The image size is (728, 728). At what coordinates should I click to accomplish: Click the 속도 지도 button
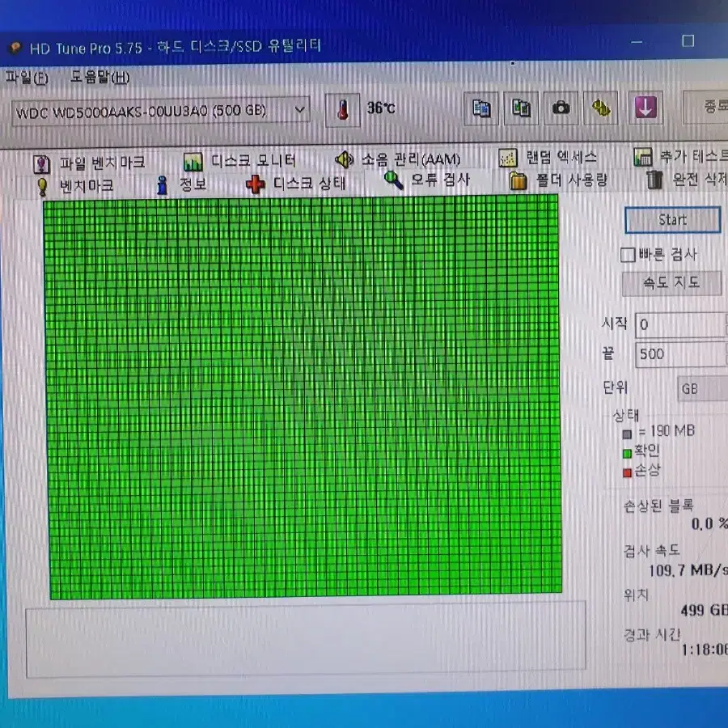[672, 283]
